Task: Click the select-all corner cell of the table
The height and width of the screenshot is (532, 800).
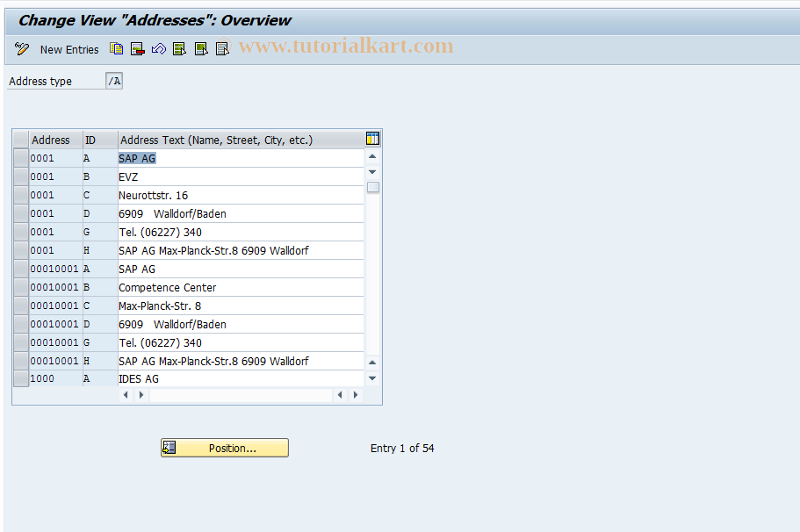Action: pyautogui.click(x=21, y=140)
